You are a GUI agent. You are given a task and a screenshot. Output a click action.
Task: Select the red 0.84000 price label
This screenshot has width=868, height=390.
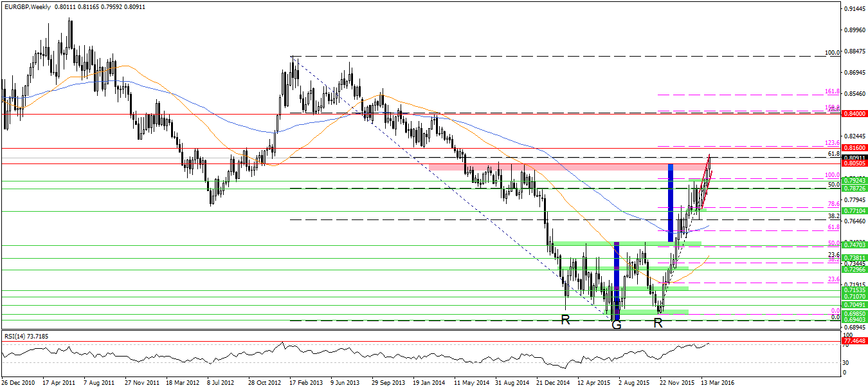[x=854, y=114]
